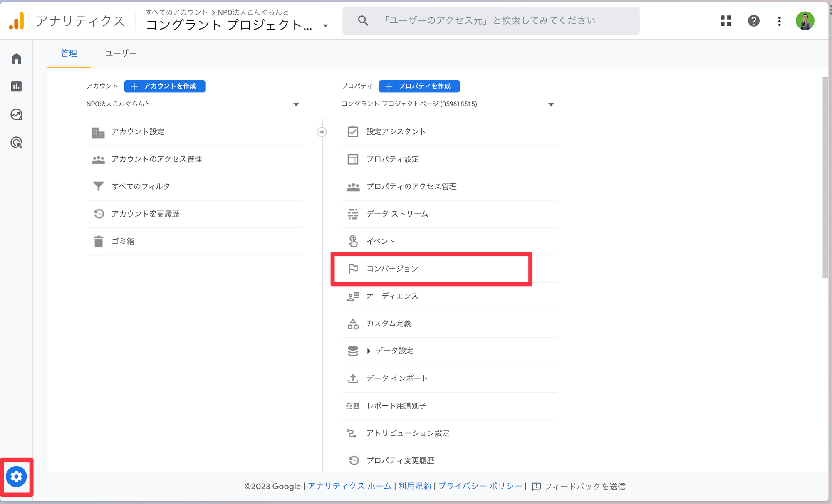
Task: Click the アトリビューション設定 path icon
Action: point(352,433)
